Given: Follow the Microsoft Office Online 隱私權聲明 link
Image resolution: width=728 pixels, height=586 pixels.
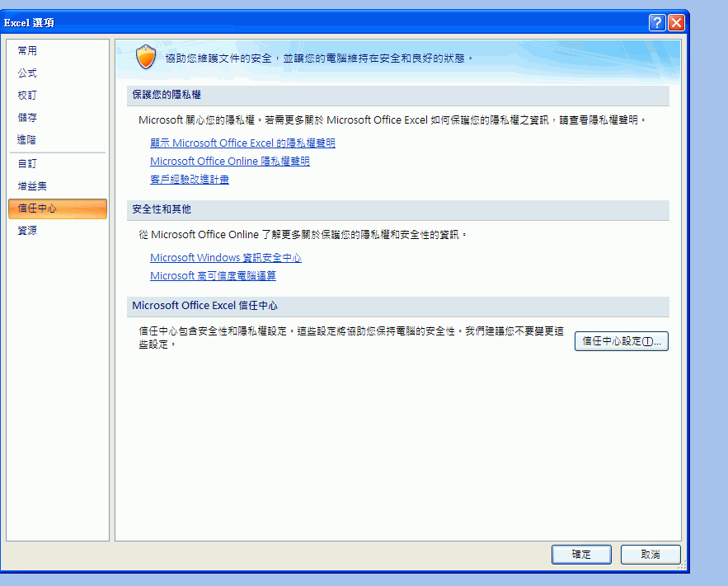Looking at the screenshot, I should (230, 161).
